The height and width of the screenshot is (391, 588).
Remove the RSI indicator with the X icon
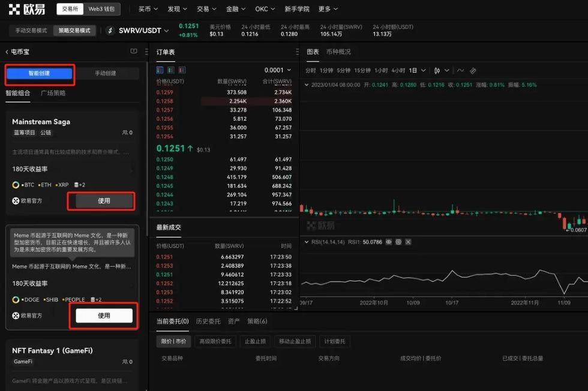click(x=408, y=242)
